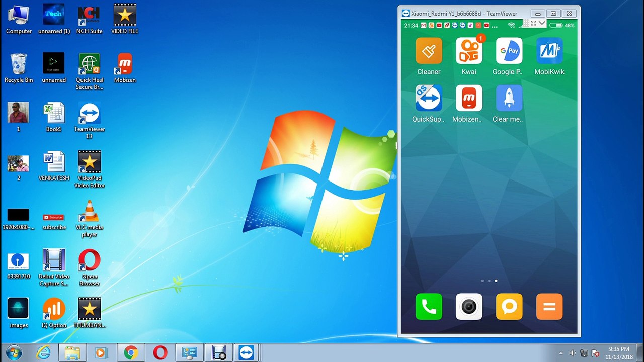Viewport: 644px width, 362px height.
Task: Open the TeamViewer toolbar grid icon
Action: [526, 24]
